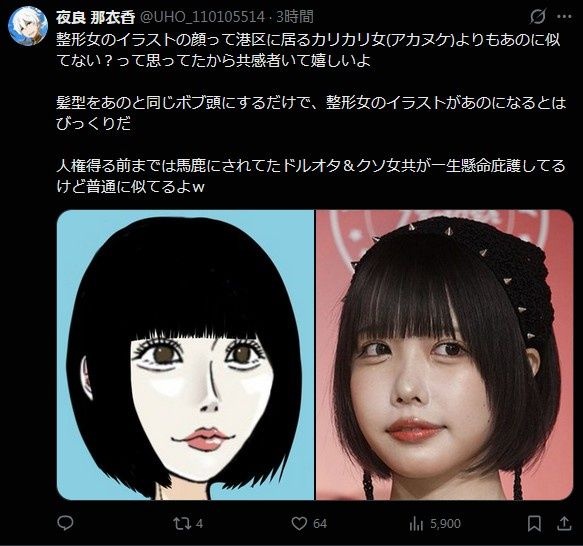Open the display name 夜良 那衣香
Screen dimensions: 583x546
tap(95, 17)
